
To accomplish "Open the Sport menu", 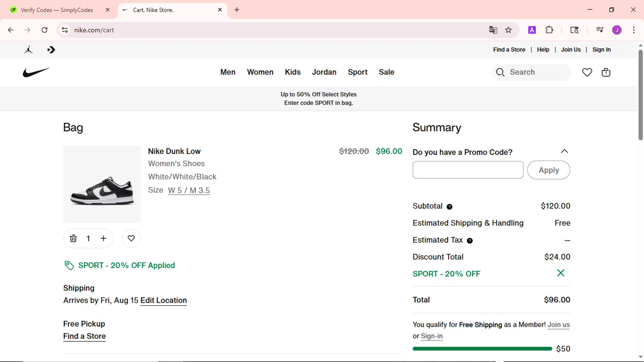I will tap(358, 72).
